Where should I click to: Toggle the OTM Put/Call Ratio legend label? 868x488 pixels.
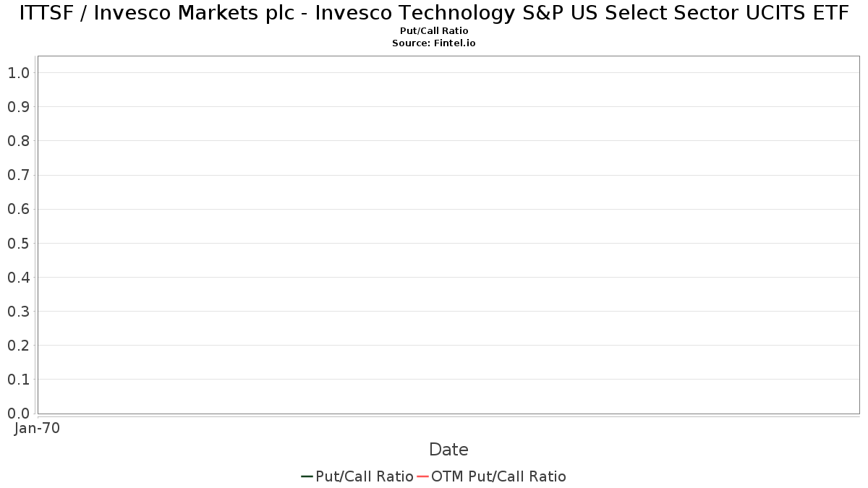point(498,476)
